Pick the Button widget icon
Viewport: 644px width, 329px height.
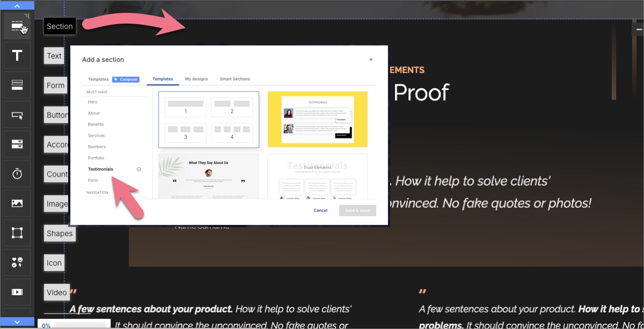pos(17,114)
